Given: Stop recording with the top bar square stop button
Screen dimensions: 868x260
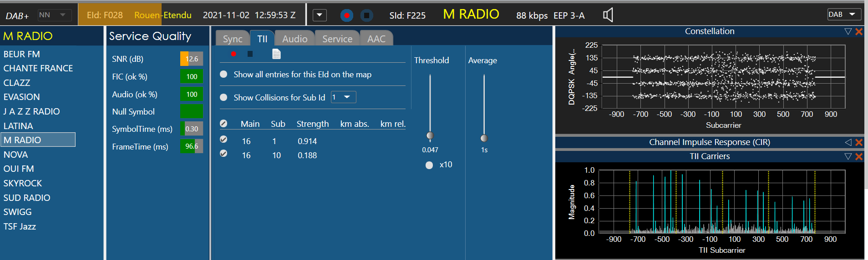Looking at the screenshot, I should (x=366, y=15).
